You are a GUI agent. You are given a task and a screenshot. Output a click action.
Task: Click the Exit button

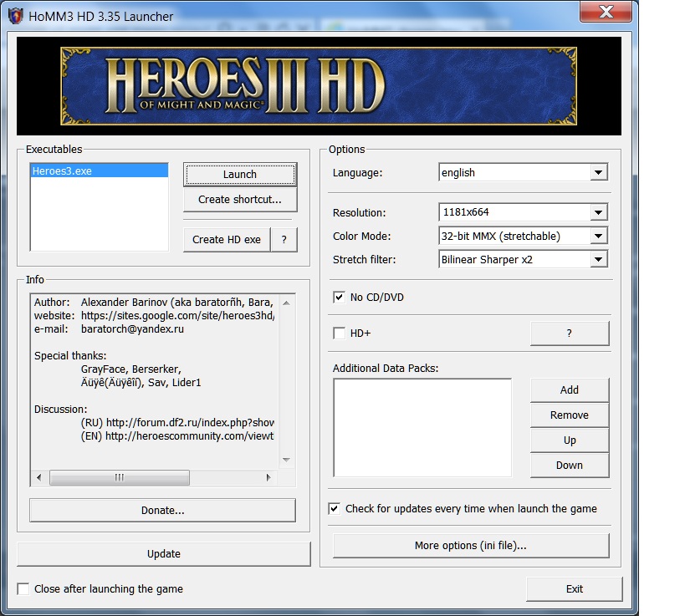[574, 589]
